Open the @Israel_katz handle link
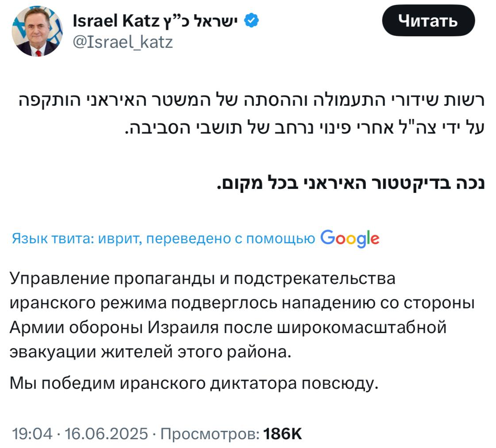496x448 pixels. [122, 42]
